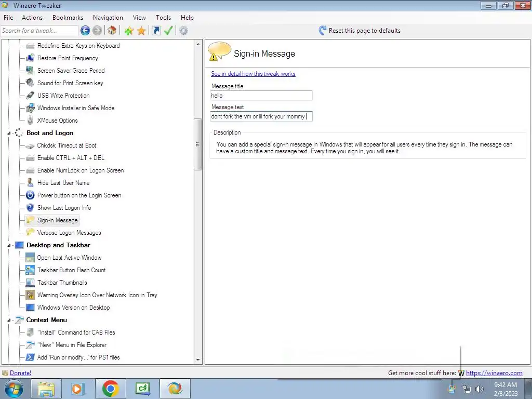Select '"Install" Command for CAB Files' item
Screen dimensions: 532x399
[x=76, y=332]
